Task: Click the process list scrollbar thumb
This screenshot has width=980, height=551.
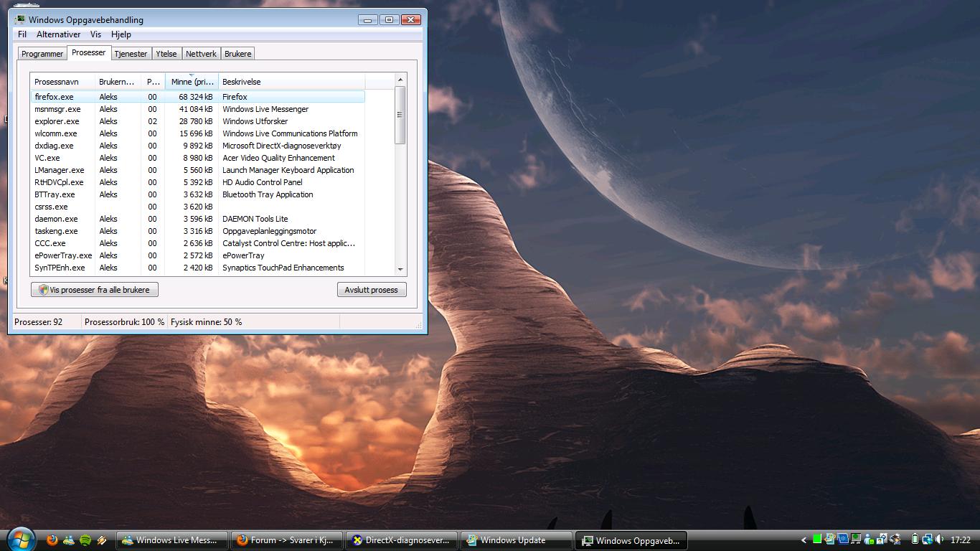Action: coord(400,115)
